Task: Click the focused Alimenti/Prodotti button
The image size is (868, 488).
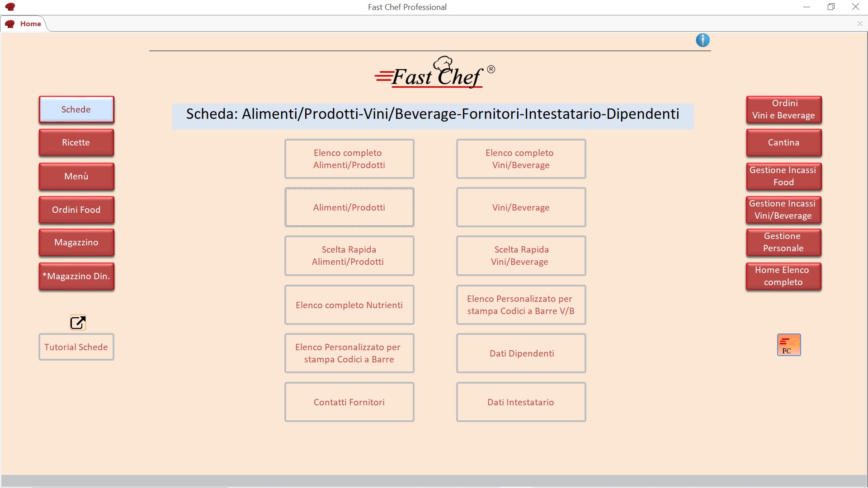Action: coord(349,207)
